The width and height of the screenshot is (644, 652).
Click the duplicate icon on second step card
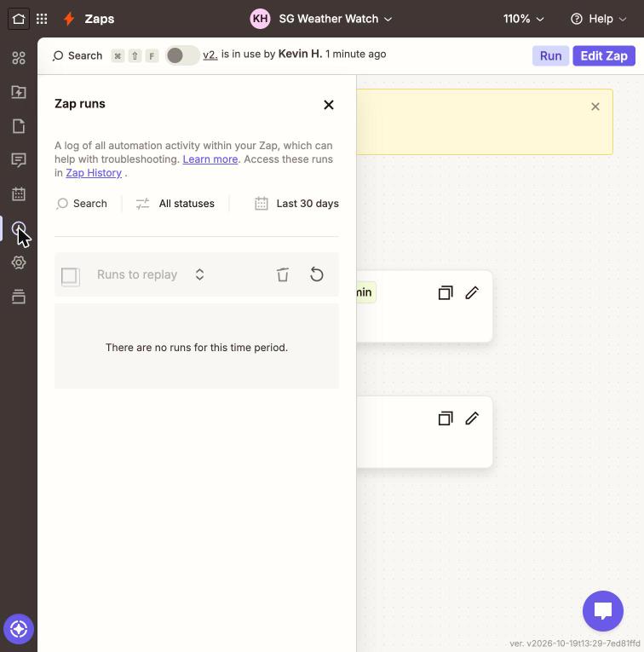[x=446, y=418]
